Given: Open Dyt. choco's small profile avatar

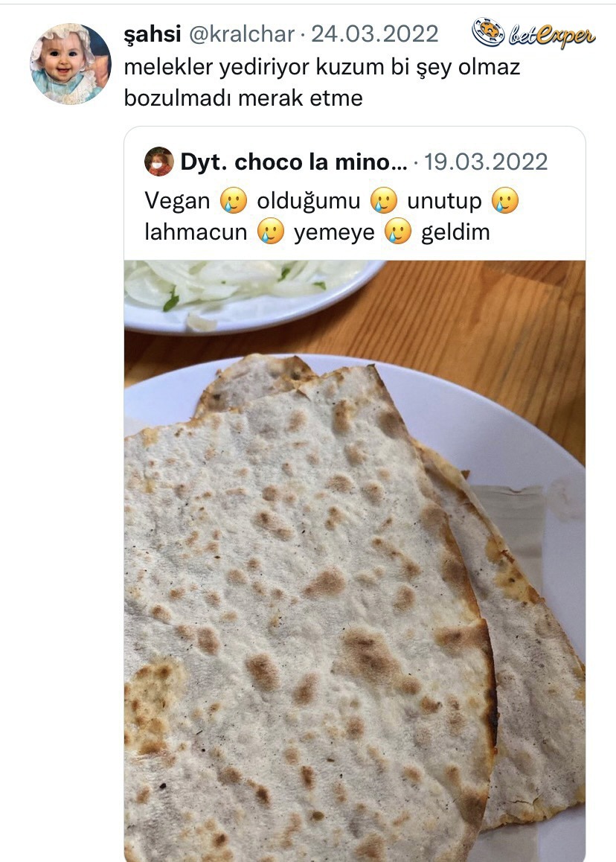Looking at the screenshot, I should [158, 162].
